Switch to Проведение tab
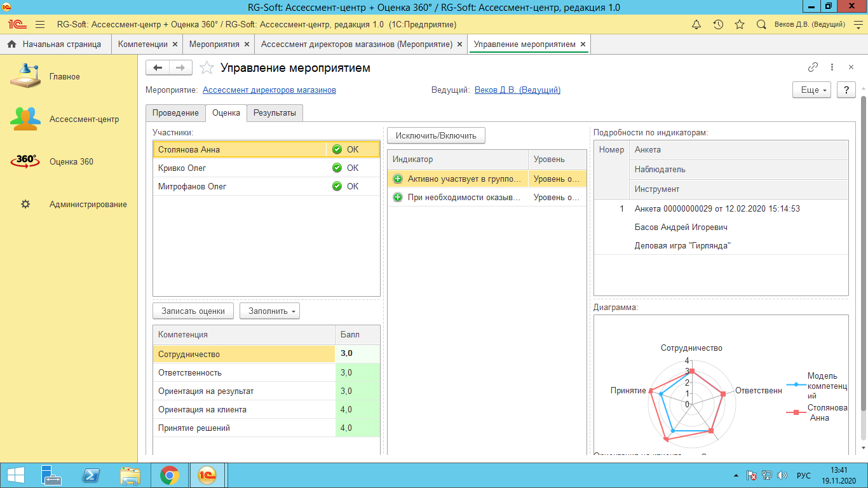This screenshot has height=488, width=868. [175, 112]
